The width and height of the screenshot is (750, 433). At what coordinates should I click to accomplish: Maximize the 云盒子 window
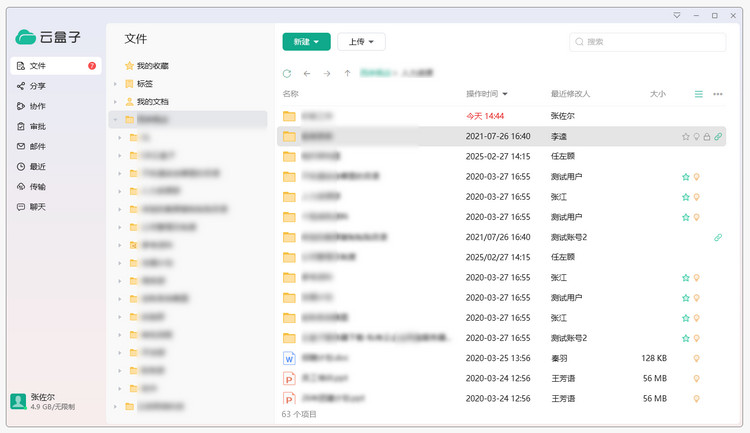coord(715,15)
